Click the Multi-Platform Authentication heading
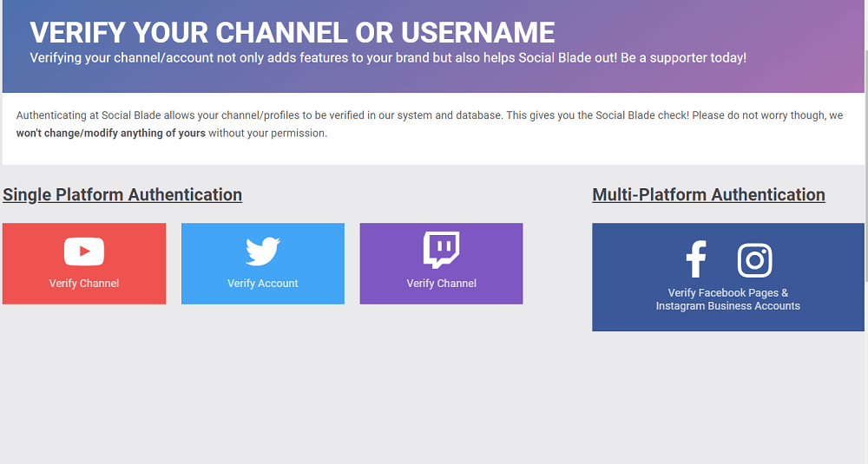 (708, 194)
